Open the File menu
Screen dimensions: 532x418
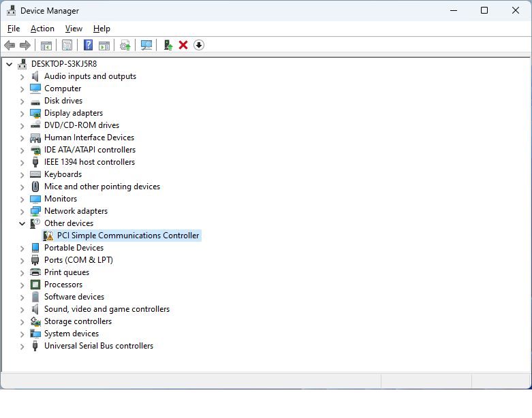[x=14, y=29]
